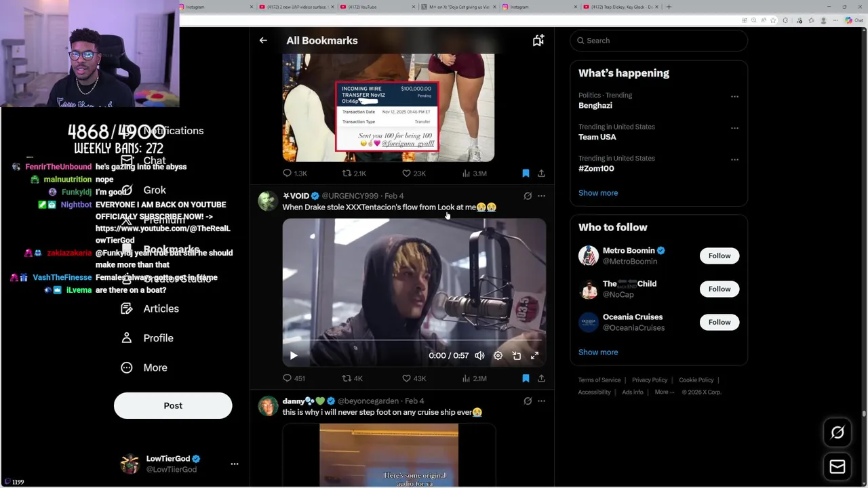Open a new browser tab
The height and width of the screenshot is (488, 868).
click(x=669, y=7)
